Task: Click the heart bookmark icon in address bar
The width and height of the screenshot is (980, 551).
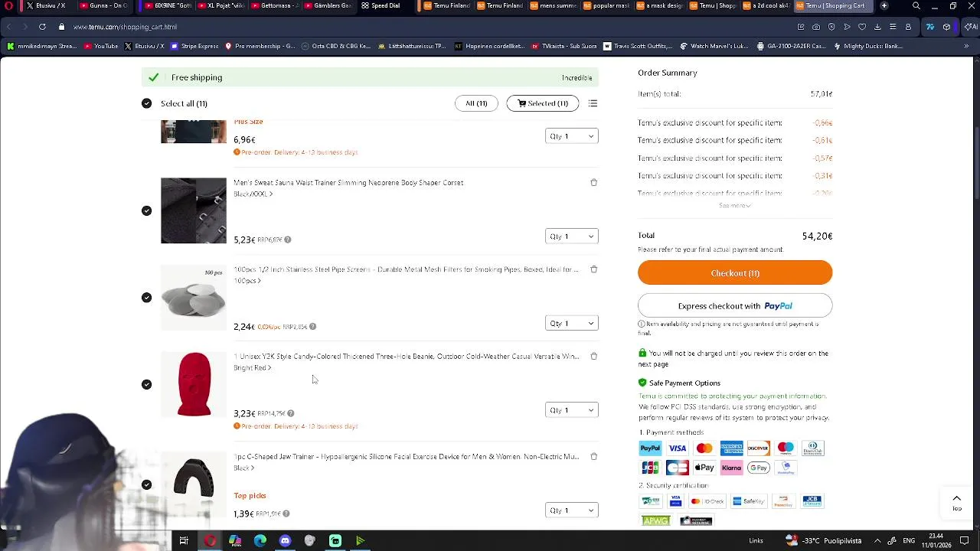Action: (x=862, y=27)
